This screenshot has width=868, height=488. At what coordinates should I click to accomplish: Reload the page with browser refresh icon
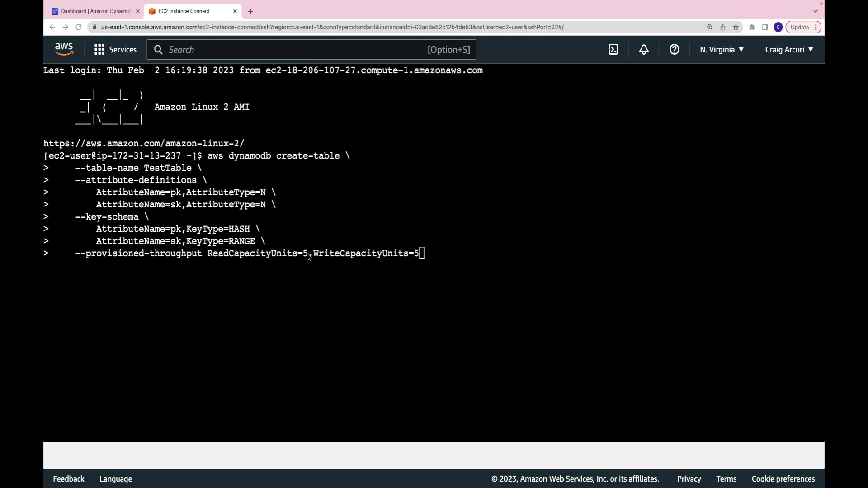(78, 27)
